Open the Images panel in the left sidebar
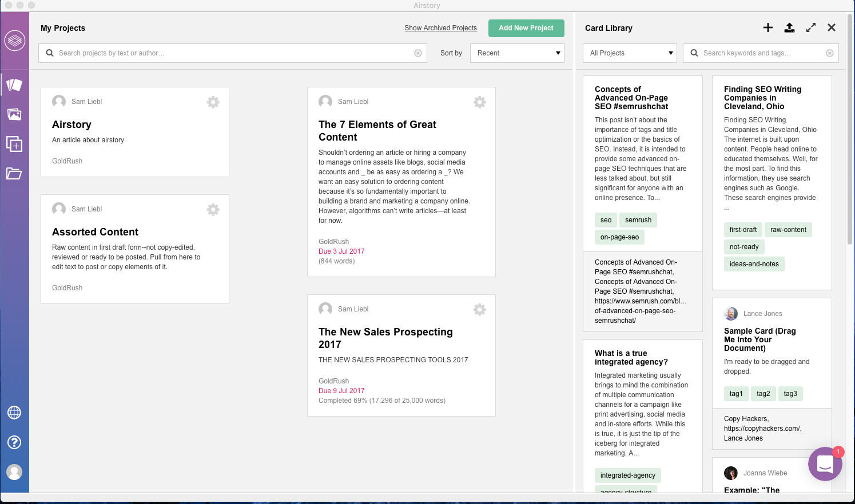Screen dimensions: 855x504 click(15, 114)
